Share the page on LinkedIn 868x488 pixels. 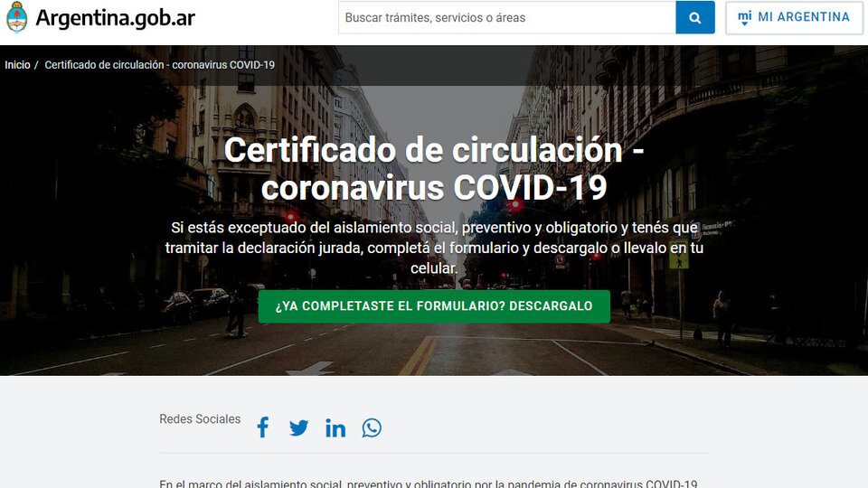335,427
